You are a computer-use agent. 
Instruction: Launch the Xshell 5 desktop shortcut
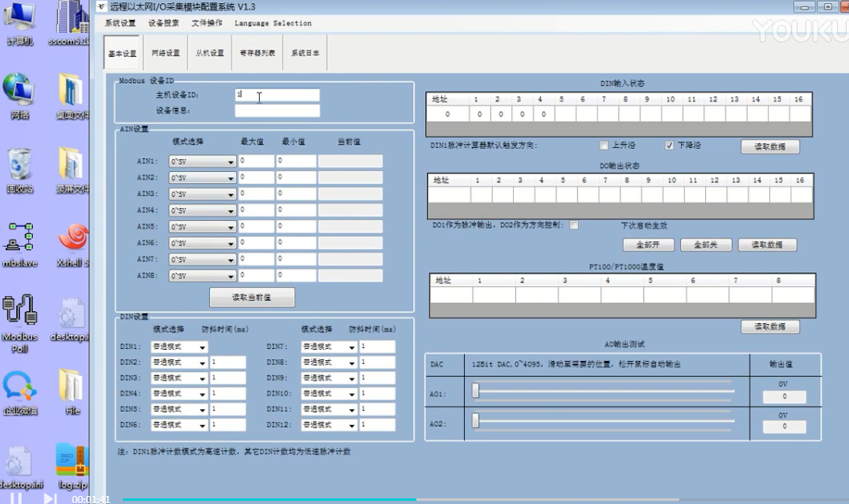[72, 240]
